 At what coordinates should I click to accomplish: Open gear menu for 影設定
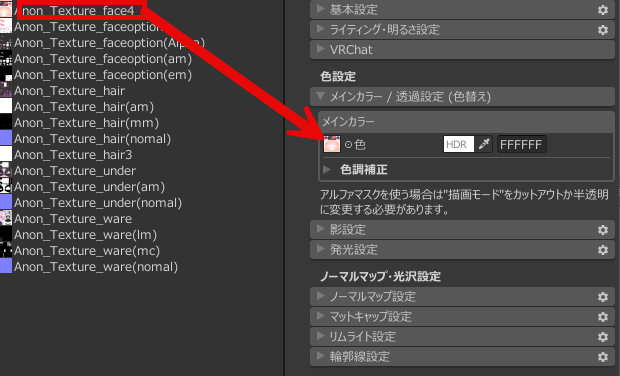tap(603, 230)
